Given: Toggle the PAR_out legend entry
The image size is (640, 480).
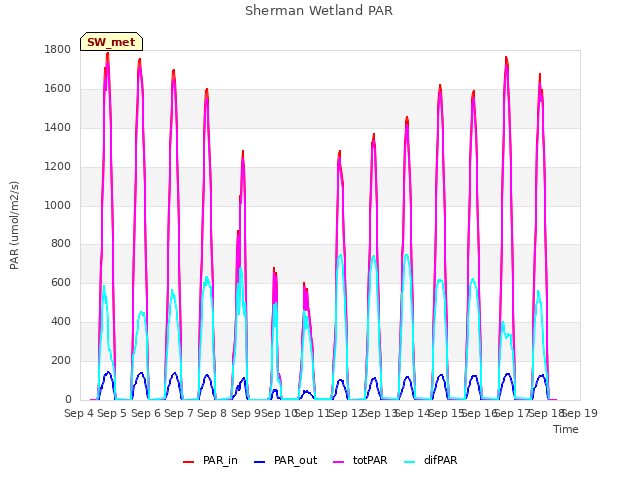Looking at the screenshot, I should coord(286,460).
